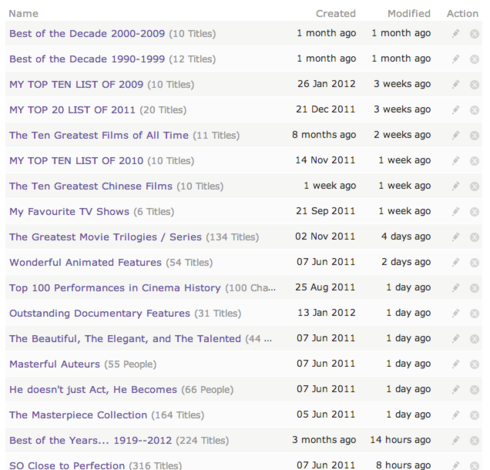Screen dimensions: 490x470
Task: Edit the Best of the Decade 2000-2009 list
Action: click(456, 34)
